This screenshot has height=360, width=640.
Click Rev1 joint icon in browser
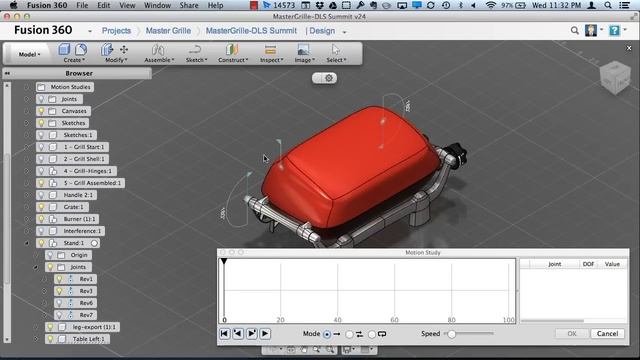click(x=70, y=279)
